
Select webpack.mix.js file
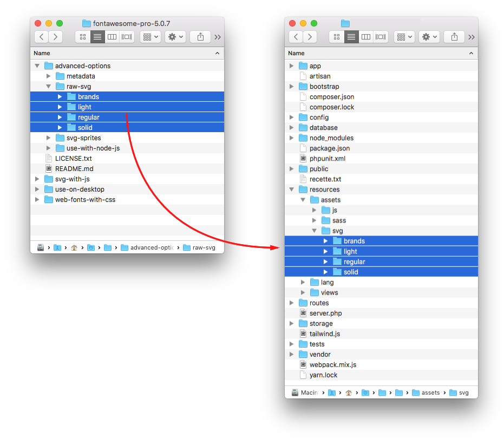[x=381, y=365]
